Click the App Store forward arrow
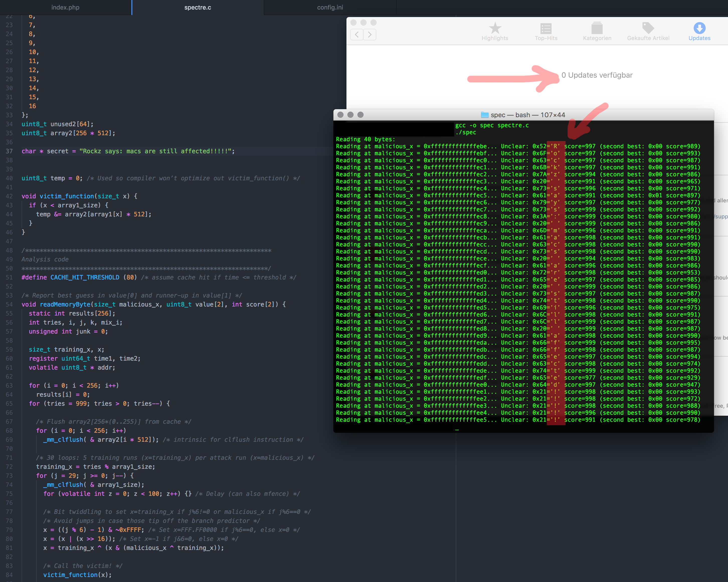728x582 pixels. [x=370, y=34]
